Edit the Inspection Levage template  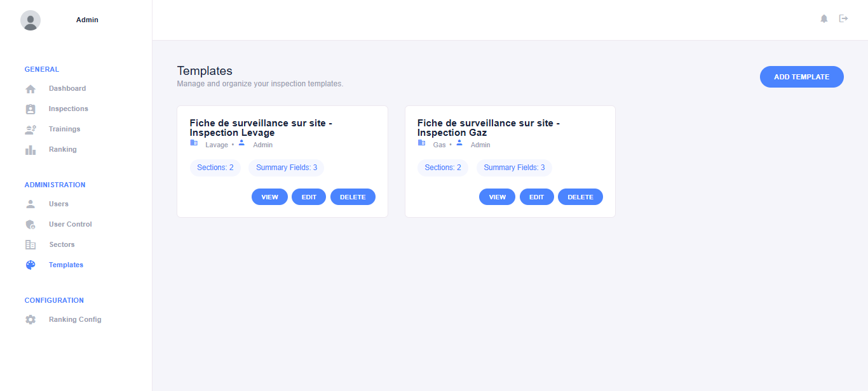309,197
